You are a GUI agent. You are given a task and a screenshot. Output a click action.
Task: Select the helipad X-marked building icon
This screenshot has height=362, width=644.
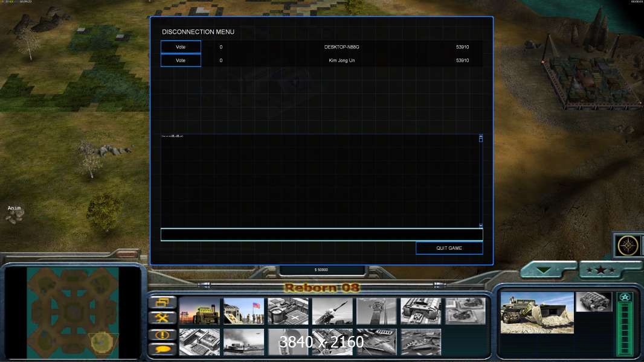(x=288, y=311)
